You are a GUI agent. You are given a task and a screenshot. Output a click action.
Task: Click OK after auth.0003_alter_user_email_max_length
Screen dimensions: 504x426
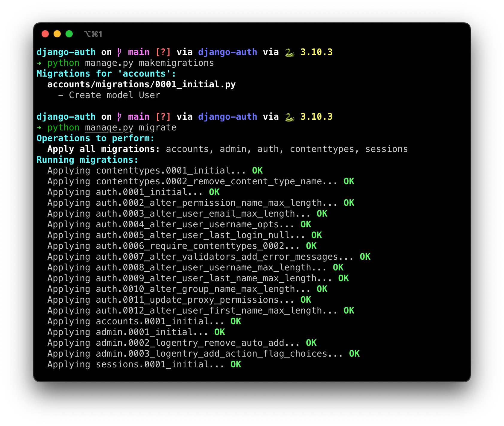click(x=322, y=214)
